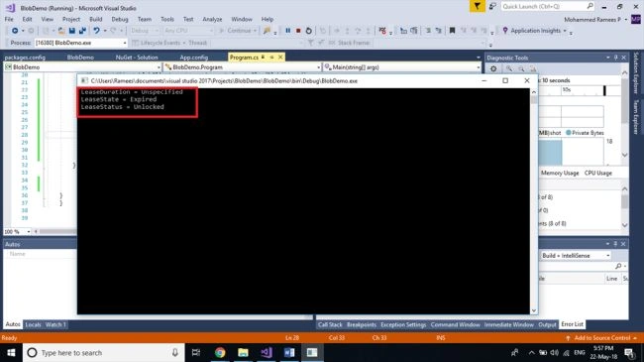This screenshot has height=362, width=644.
Task: Open the Call Stack tab
Action: point(330,324)
